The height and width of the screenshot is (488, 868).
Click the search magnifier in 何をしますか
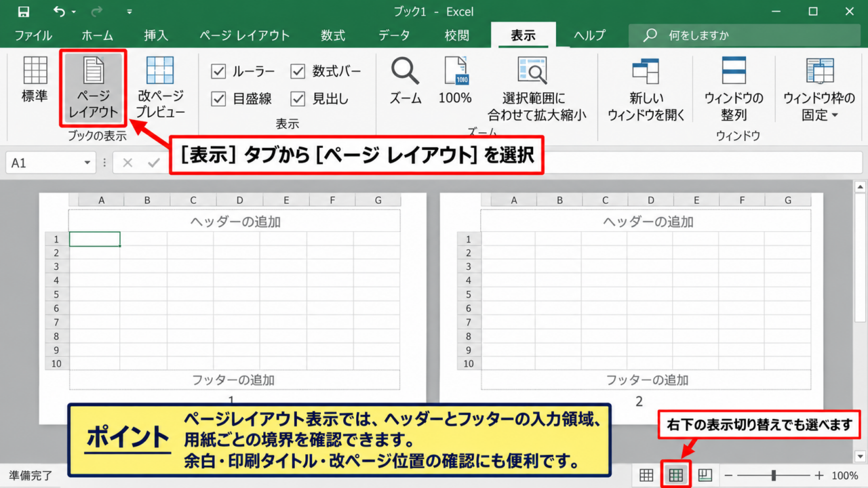pyautogui.click(x=650, y=35)
